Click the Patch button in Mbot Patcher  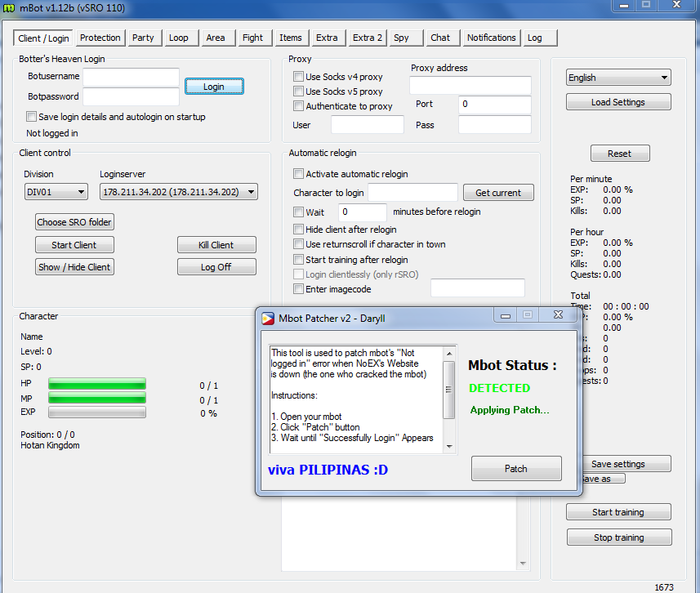[516, 468]
